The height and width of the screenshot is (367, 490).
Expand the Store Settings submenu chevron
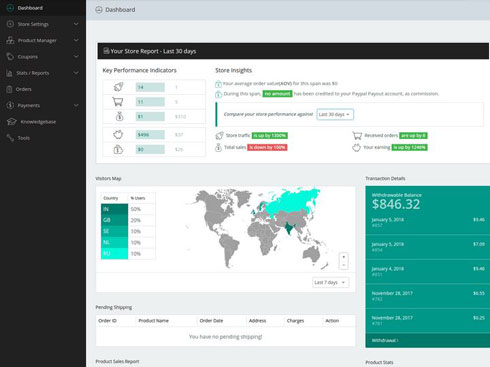click(x=76, y=24)
